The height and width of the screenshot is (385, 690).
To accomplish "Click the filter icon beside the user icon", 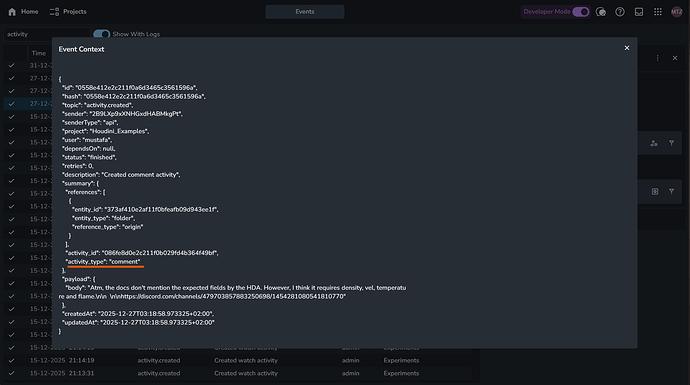I will pyautogui.click(x=672, y=143).
